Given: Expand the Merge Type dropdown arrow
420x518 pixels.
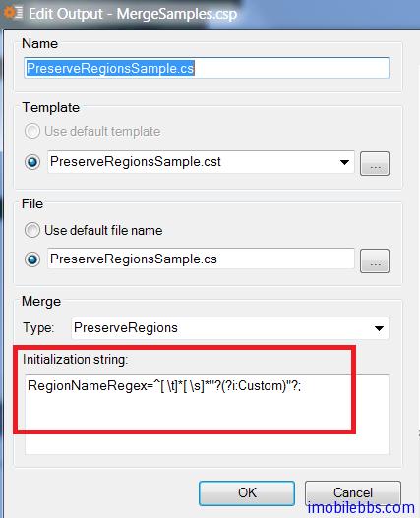Looking at the screenshot, I should (379, 328).
